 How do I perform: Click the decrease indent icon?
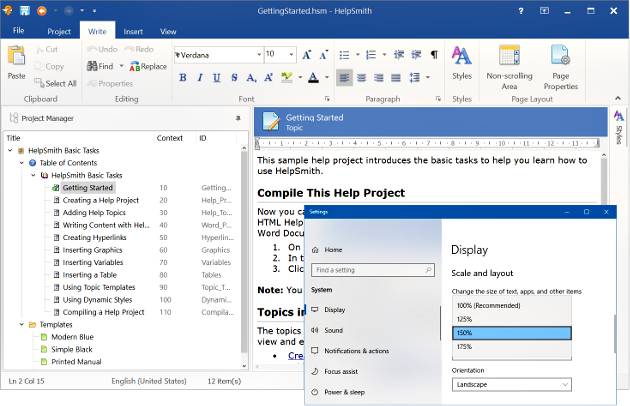click(399, 55)
